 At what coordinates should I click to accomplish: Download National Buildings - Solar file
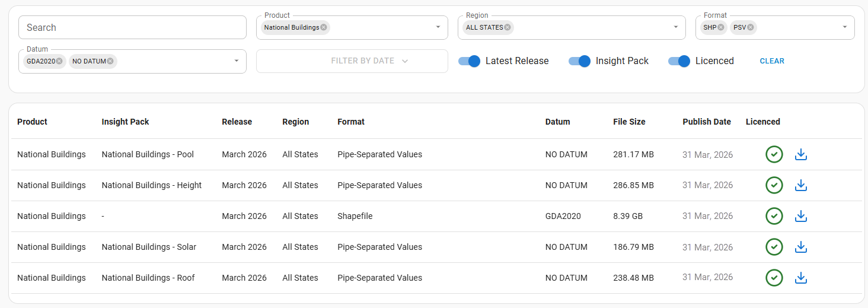(x=801, y=247)
